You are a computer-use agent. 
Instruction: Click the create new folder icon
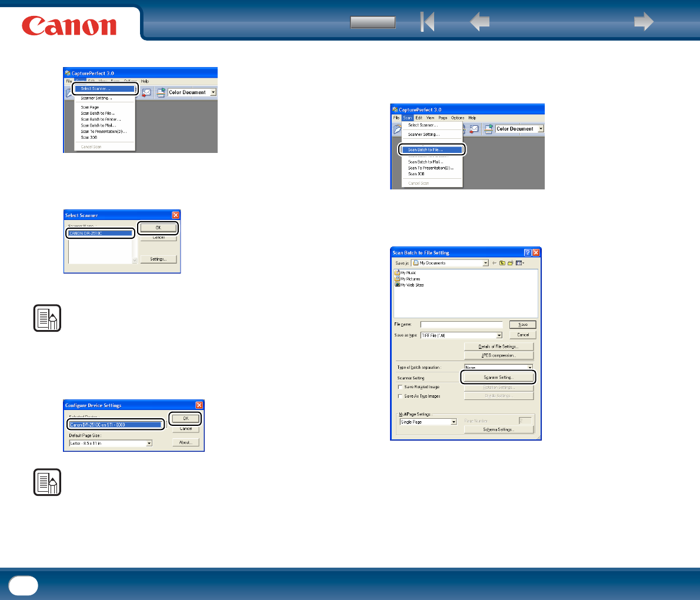pos(511,263)
